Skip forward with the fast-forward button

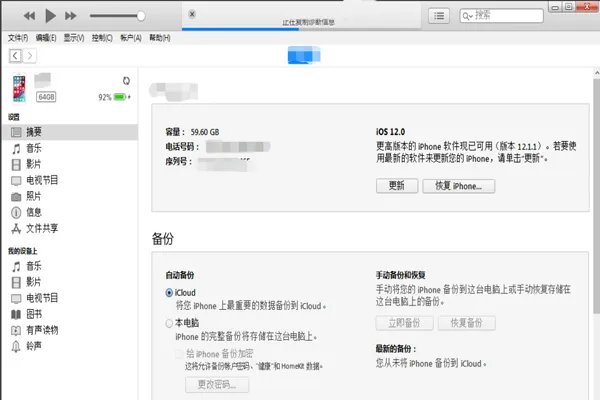pos(70,16)
